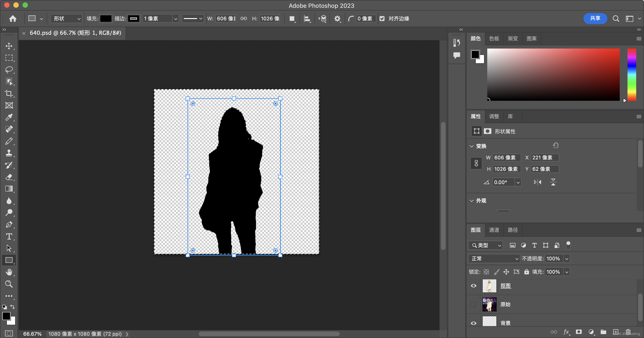
Task: Select the Lasso tool
Action: point(9,69)
